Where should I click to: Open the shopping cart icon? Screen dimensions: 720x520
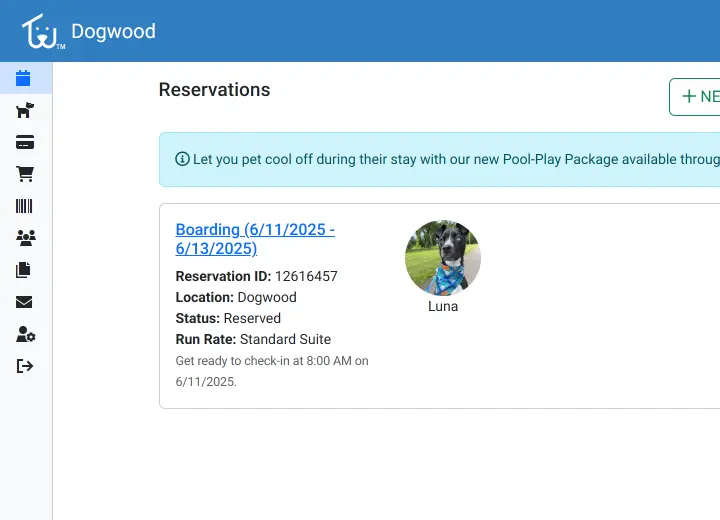25,174
